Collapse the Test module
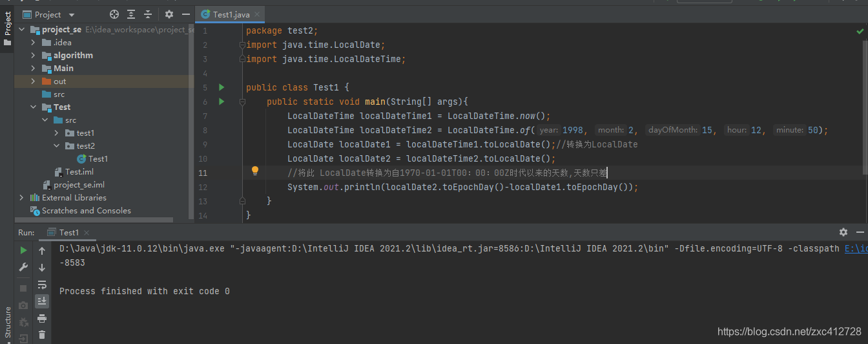This screenshot has width=868, height=344. coord(33,107)
